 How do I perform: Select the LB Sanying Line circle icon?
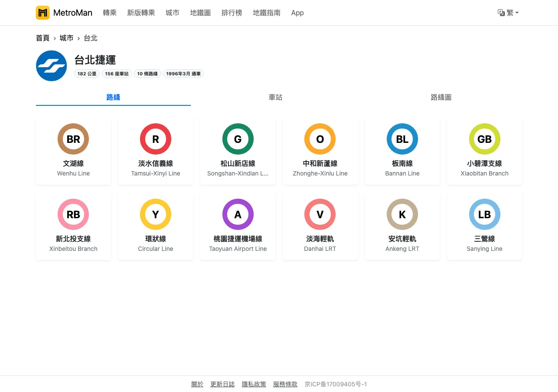[485, 214]
